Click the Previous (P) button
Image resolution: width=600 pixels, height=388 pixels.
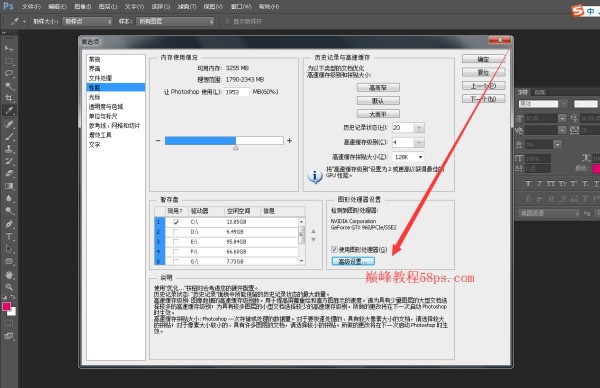483,86
